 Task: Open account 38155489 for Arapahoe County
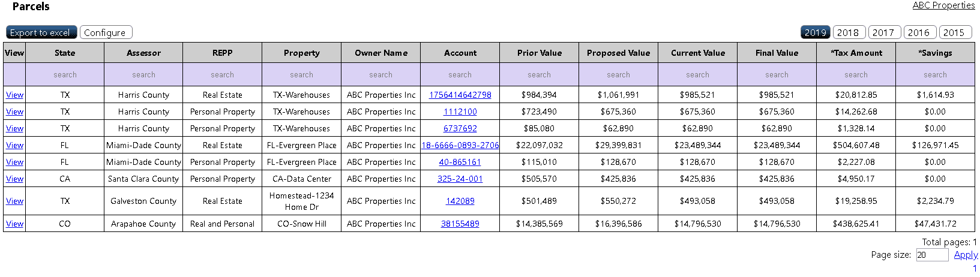tap(460, 224)
